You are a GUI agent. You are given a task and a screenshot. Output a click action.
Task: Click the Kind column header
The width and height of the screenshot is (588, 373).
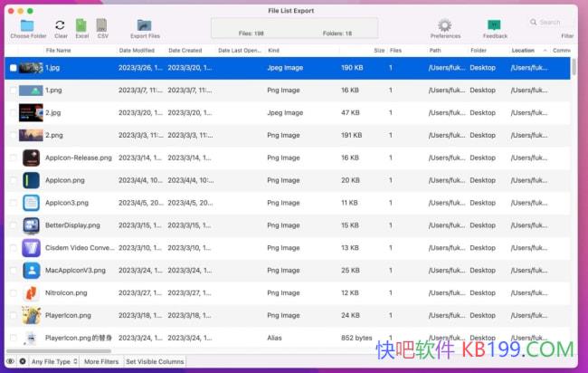click(274, 51)
